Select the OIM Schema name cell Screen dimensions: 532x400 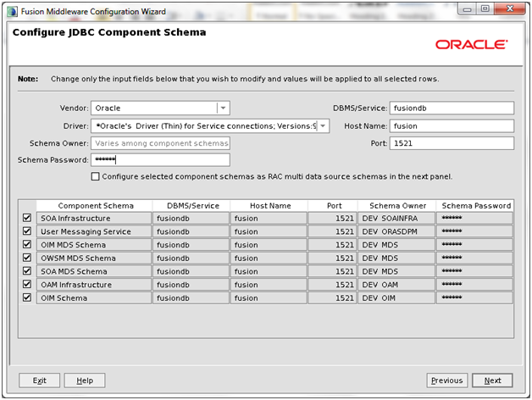(x=94, y=297)
